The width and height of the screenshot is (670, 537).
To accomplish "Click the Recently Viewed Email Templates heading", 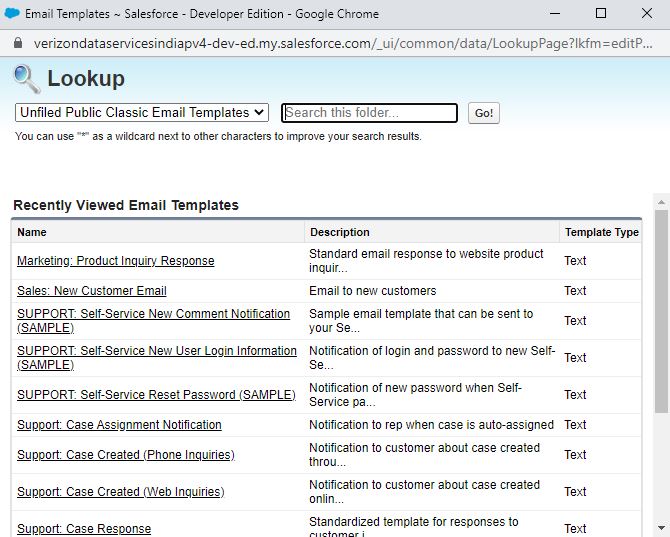I will click(x=126, y=205).
